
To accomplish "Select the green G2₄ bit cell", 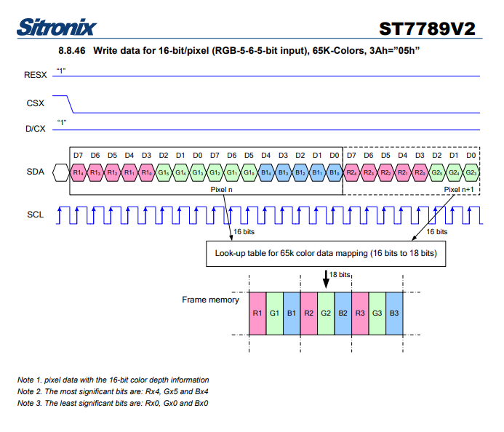I will (454, 172).
